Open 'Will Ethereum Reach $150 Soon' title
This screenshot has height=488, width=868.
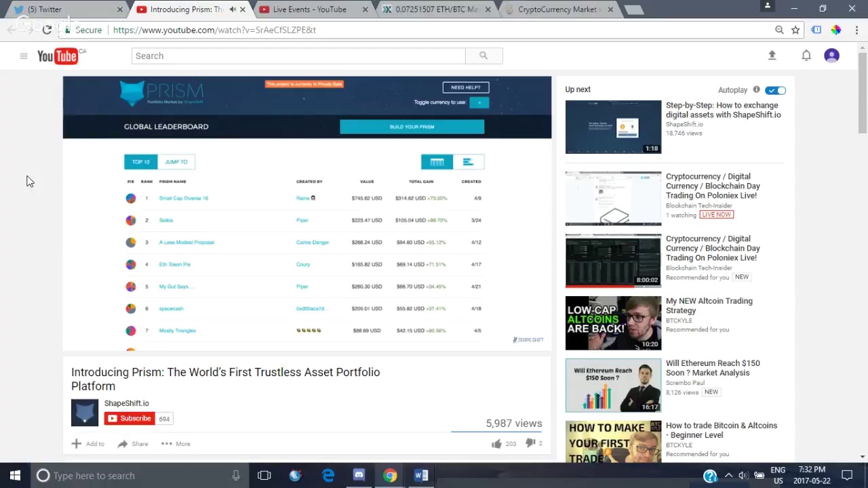713,368
